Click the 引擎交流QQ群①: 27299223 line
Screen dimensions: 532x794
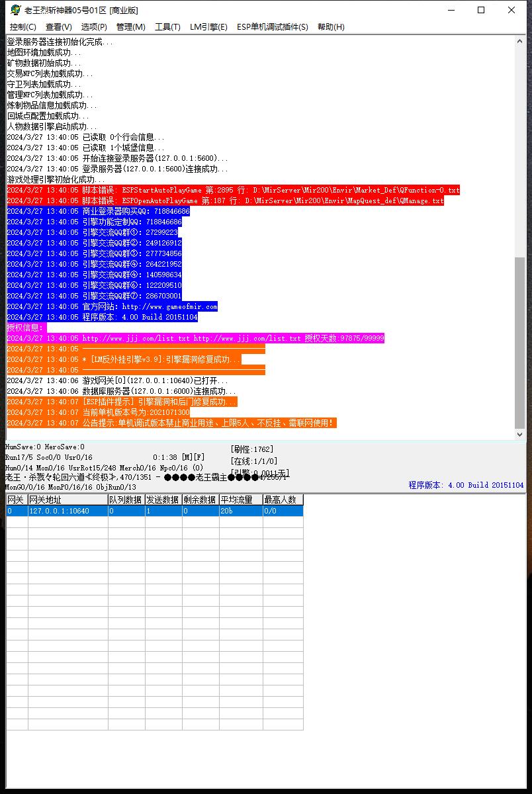pos(92,232)
